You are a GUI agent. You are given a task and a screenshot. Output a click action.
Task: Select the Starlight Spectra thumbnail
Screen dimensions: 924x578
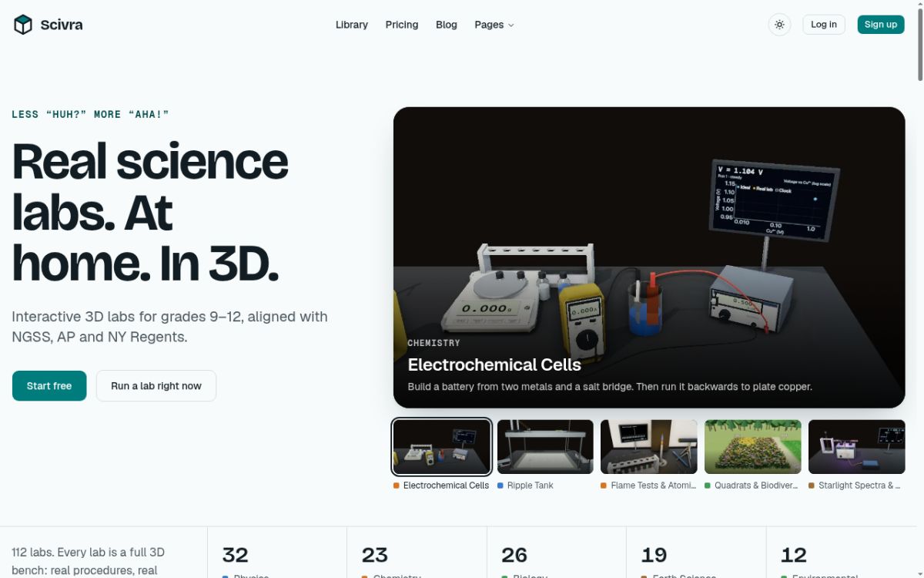(857, 447)
